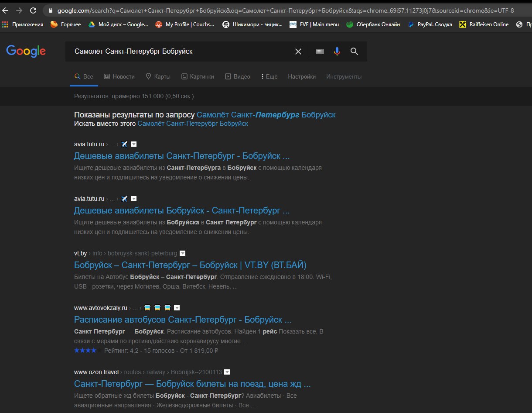Click the www.avtovokzaly.ru site address
This screenshot has height=413, width=532.
click(x=101, y=308)
